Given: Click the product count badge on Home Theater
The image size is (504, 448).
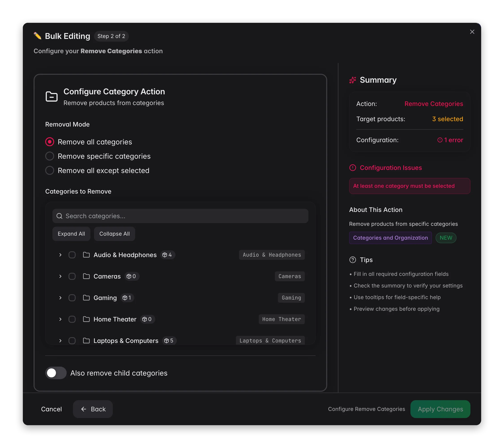Looking at the screenshot, I should (147, 319).
